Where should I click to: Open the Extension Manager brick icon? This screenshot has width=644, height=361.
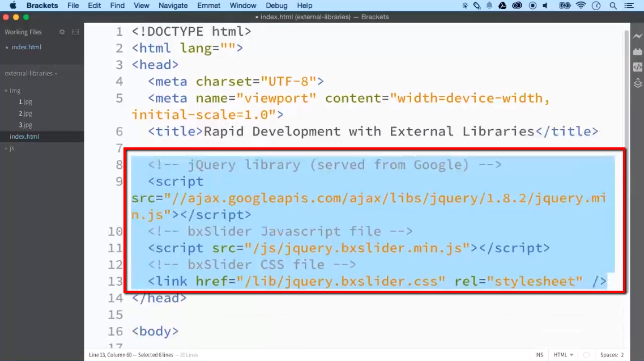click(637, 52)
